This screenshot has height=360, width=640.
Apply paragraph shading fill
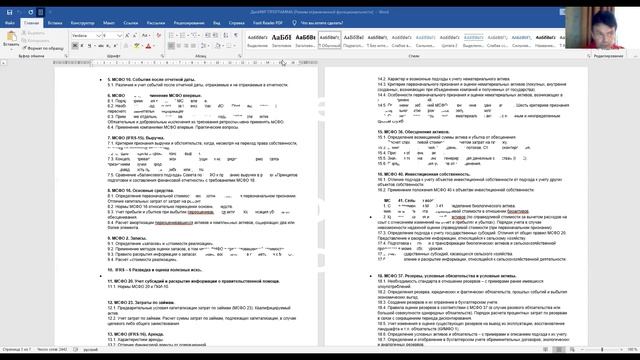tap(218, 46)
